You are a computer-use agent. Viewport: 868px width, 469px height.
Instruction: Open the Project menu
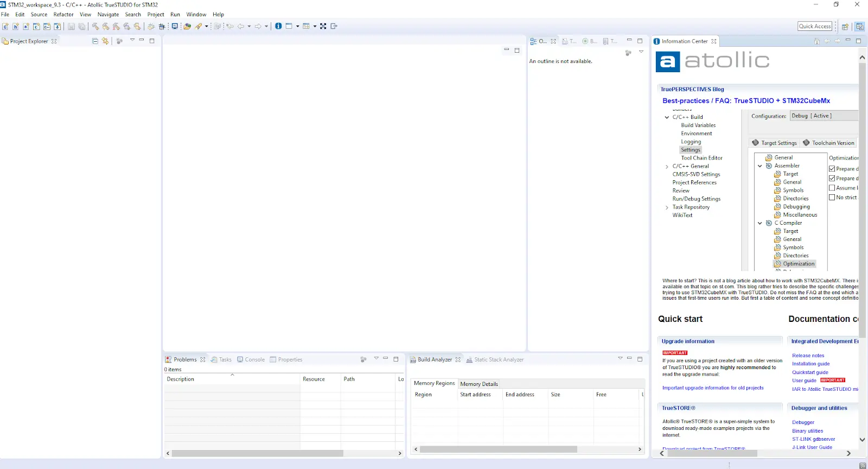point(156,15)
